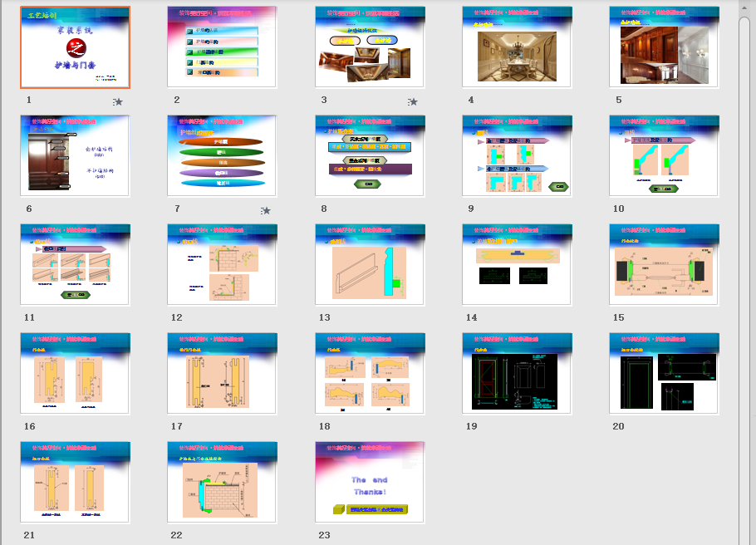The height and width of the screenshot is (545, 756).
Task: Click animation star icon under slide 3
Action: pos(412,101)
